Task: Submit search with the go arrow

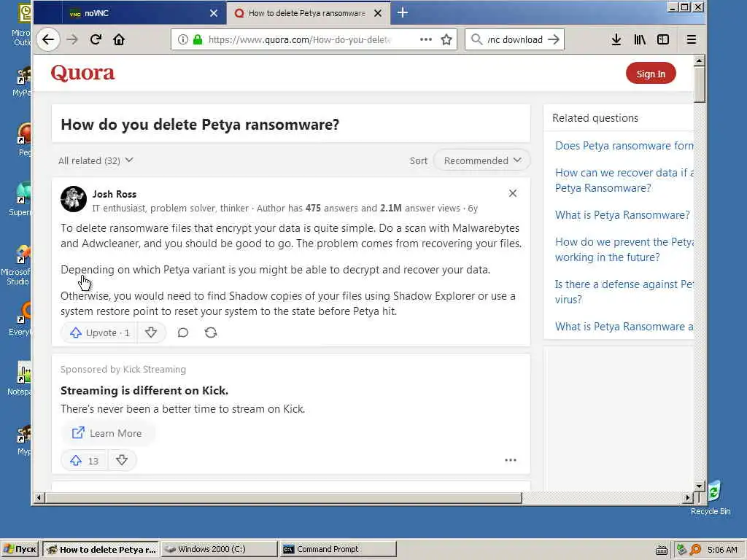Action: (554, 39)
